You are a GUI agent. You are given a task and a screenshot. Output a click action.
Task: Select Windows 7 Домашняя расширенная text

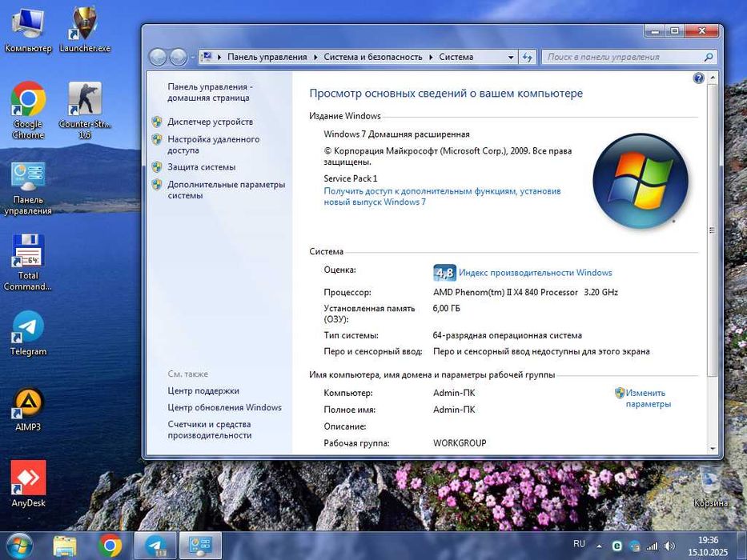click(397, 134)
